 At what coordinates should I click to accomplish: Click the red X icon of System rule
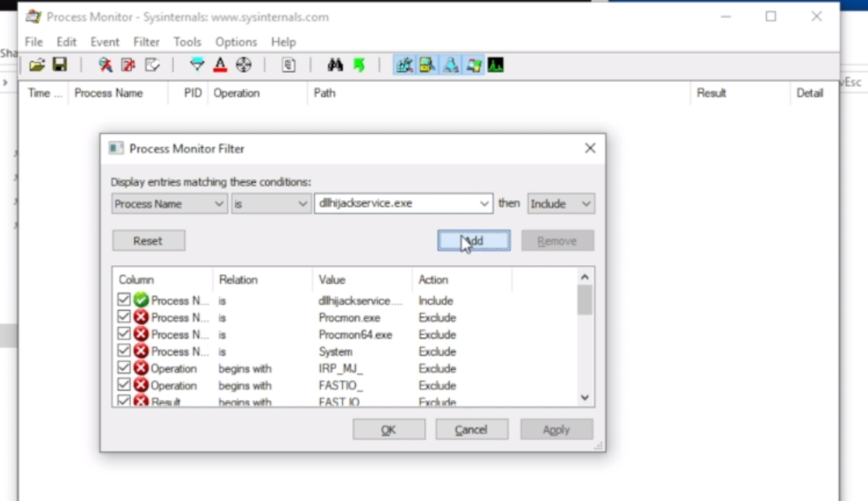(x=141, y=351)
